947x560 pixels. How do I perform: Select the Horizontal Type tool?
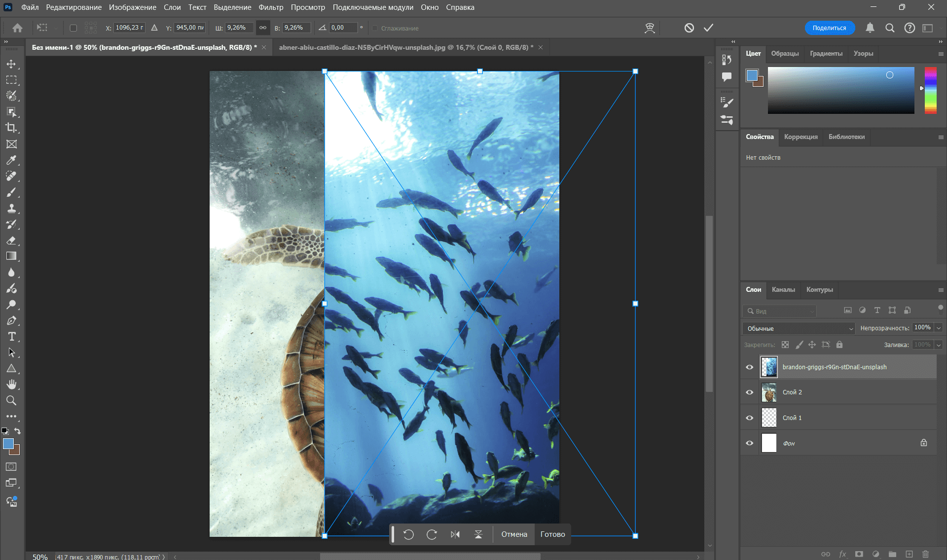[11, 336]
